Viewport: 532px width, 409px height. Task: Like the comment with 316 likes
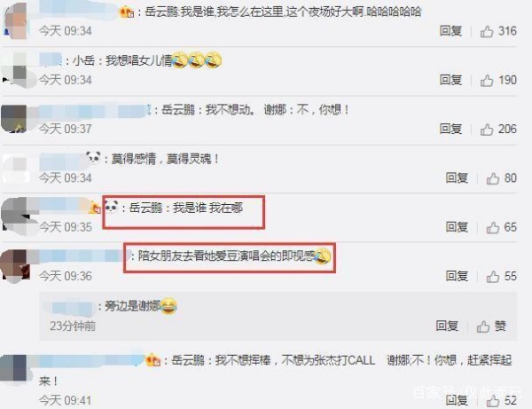pyautogui.click(x=487, y=32)
